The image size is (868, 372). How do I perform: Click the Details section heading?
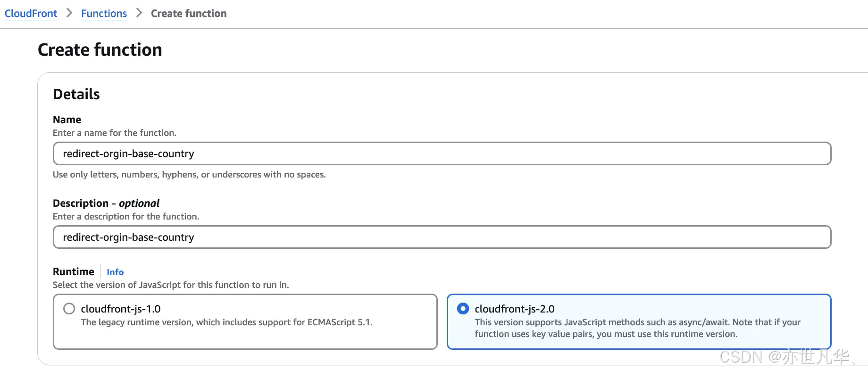76,94
